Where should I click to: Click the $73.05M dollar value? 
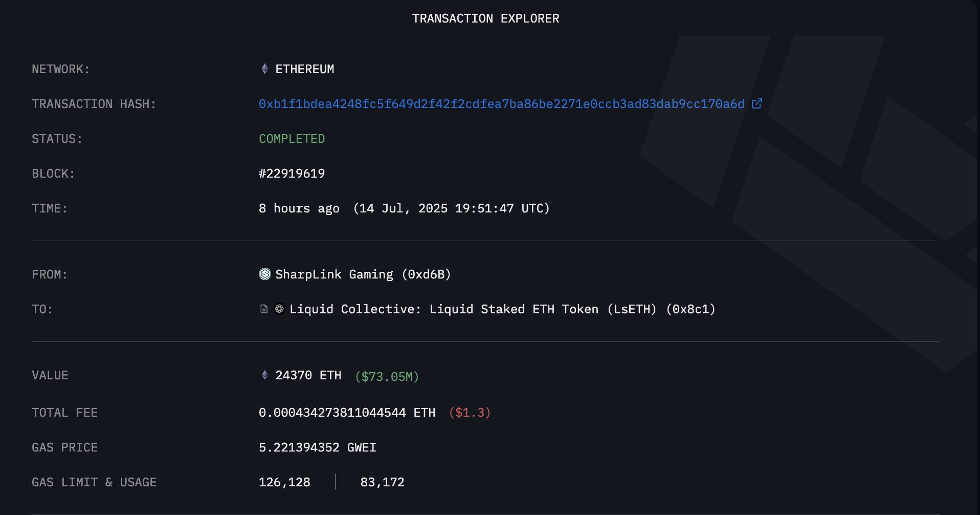coord(387,377)
